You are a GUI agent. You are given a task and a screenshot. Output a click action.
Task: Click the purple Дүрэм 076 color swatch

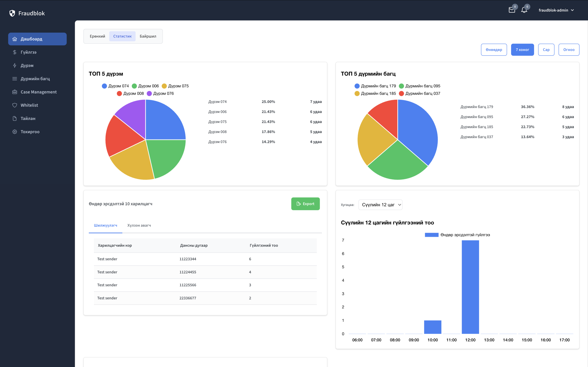pos(149,93)
